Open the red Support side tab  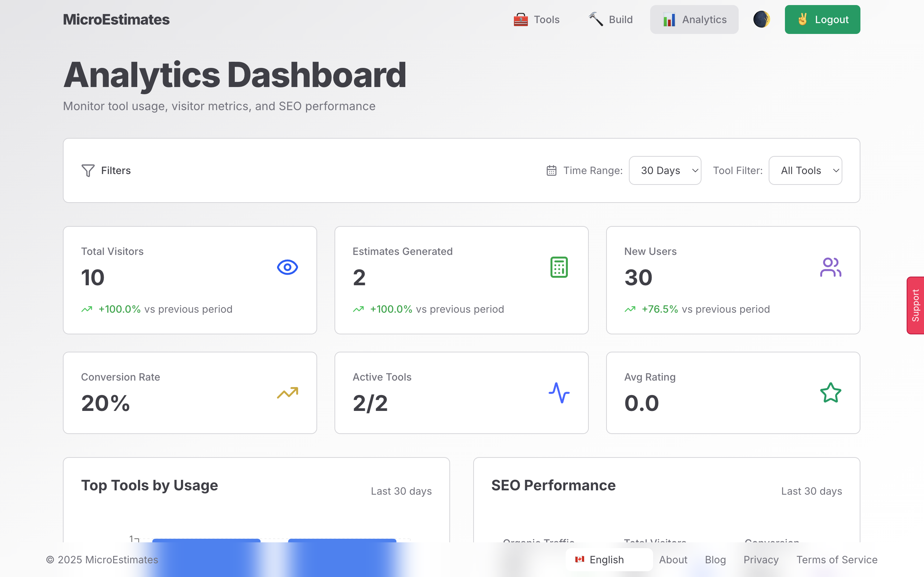pos(915,305)
